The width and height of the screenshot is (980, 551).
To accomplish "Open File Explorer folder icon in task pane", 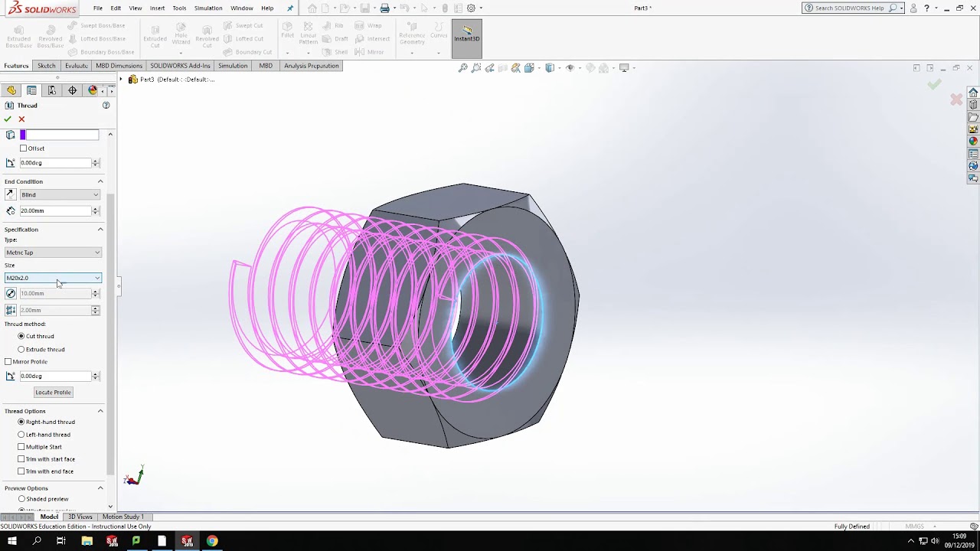I will click(x=973, y=117).
